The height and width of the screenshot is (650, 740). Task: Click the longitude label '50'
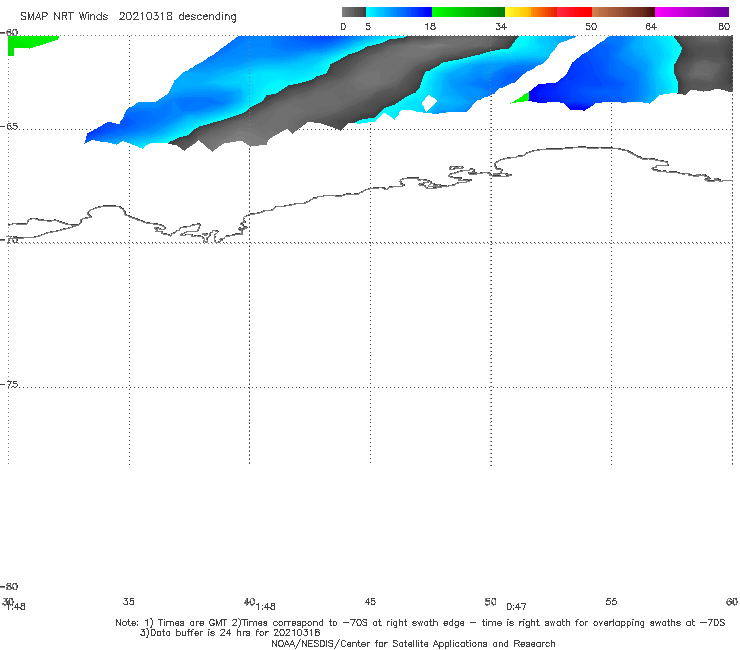[x=490, y=602]
